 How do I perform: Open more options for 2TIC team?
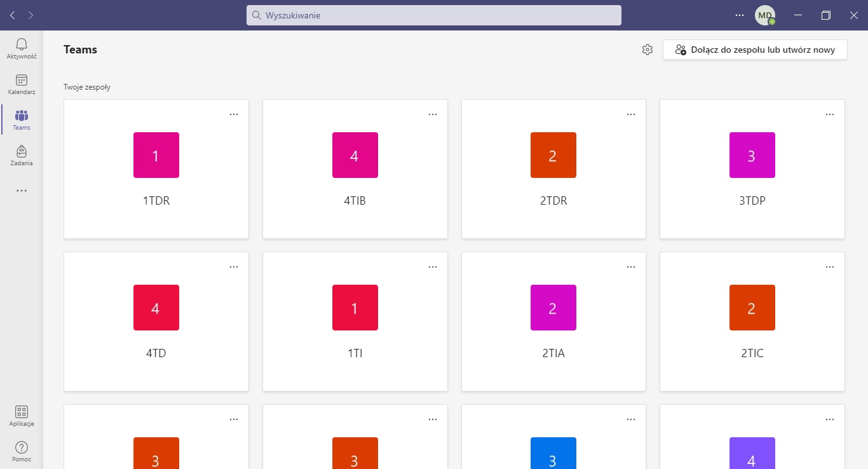(x=830, y=267)
